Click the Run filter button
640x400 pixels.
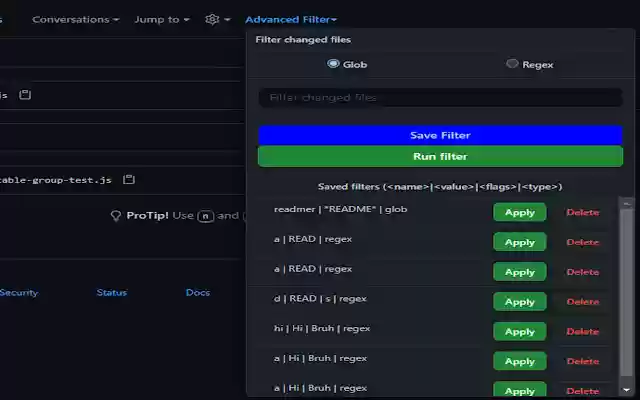440,156
